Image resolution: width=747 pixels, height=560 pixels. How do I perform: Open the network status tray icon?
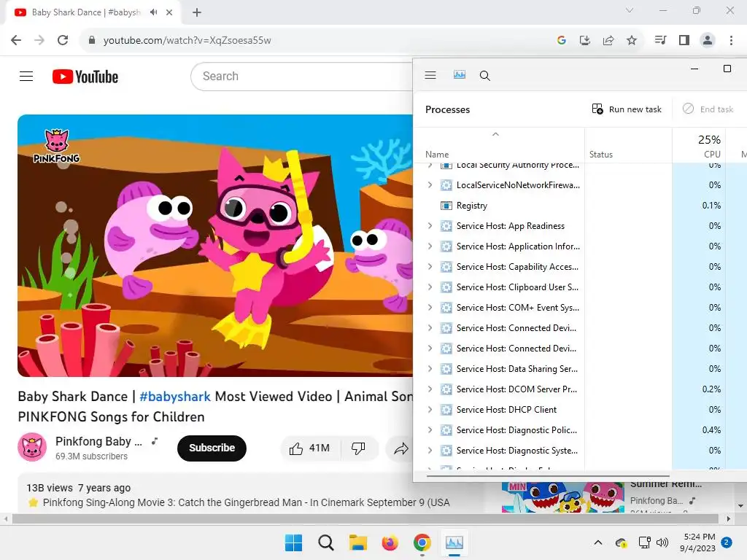645,542
